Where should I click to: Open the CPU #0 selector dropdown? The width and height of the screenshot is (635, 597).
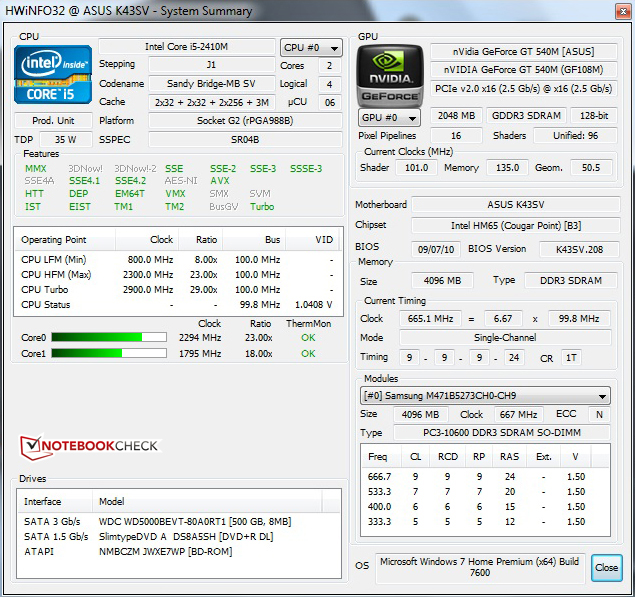click(311, 48)
